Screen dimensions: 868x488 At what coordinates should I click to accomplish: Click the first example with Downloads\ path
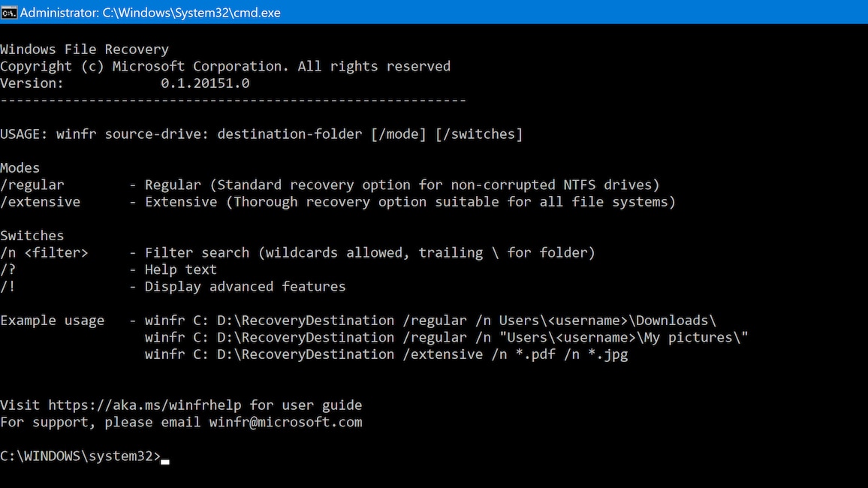click(430, 321)
